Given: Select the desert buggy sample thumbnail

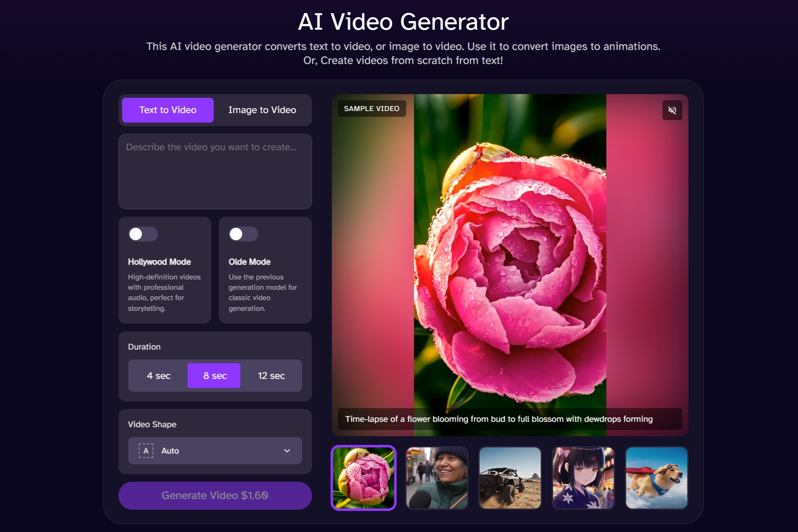Looking at the screenshot, I should pos(510,478).
